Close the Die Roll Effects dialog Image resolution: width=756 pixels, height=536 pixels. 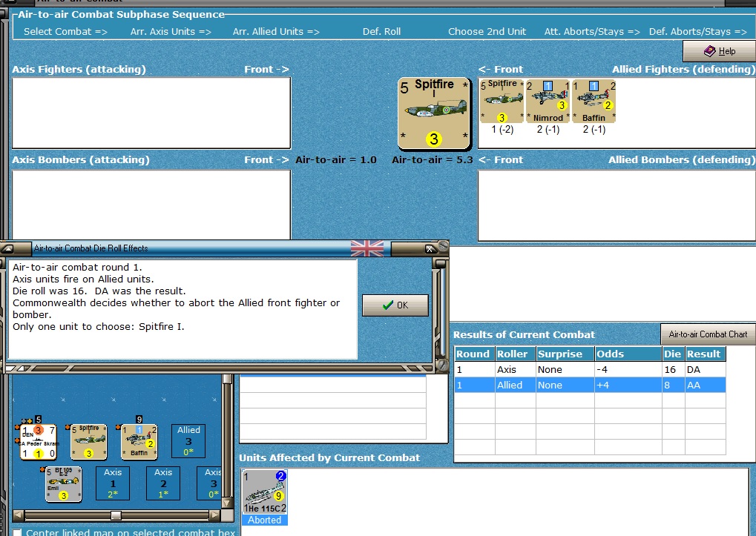pyautogui.click(x=430, y=248)
